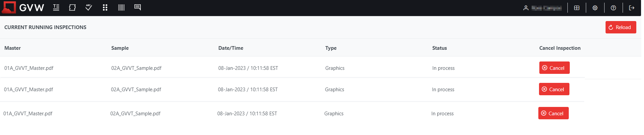Click the Date/Time column header

click(231, 48)
